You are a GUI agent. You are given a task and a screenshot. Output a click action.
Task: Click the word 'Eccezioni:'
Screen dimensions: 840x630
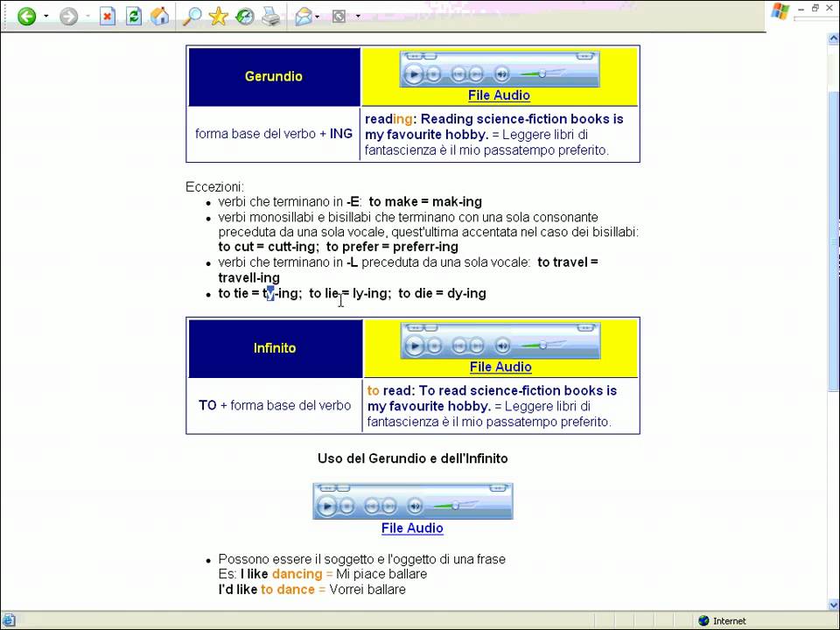215,187
